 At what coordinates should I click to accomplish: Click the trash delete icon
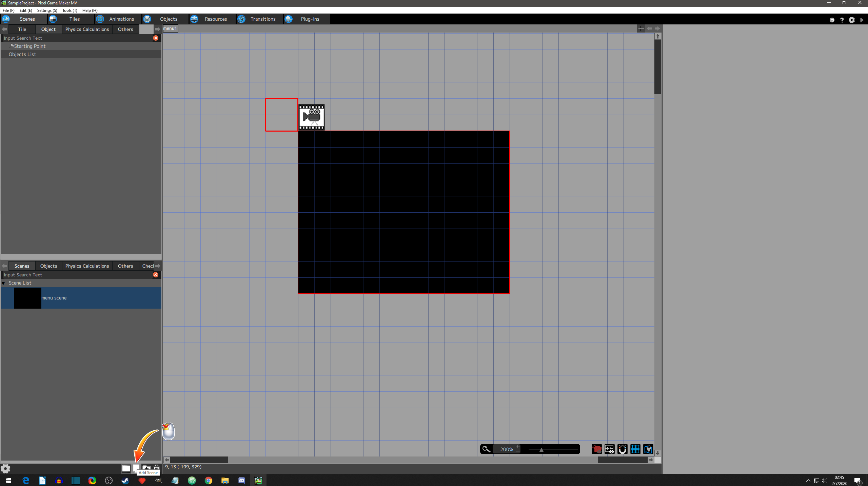click(156, 468)
